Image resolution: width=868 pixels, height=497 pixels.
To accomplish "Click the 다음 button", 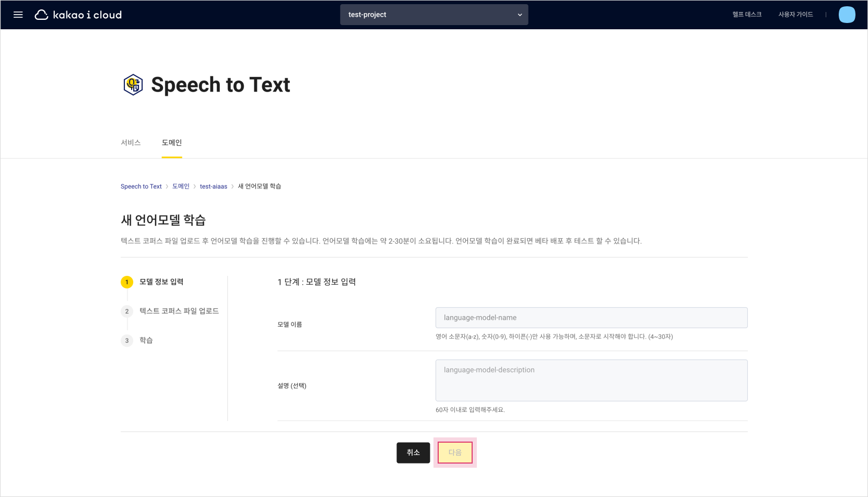I will [x=455, y=453].
